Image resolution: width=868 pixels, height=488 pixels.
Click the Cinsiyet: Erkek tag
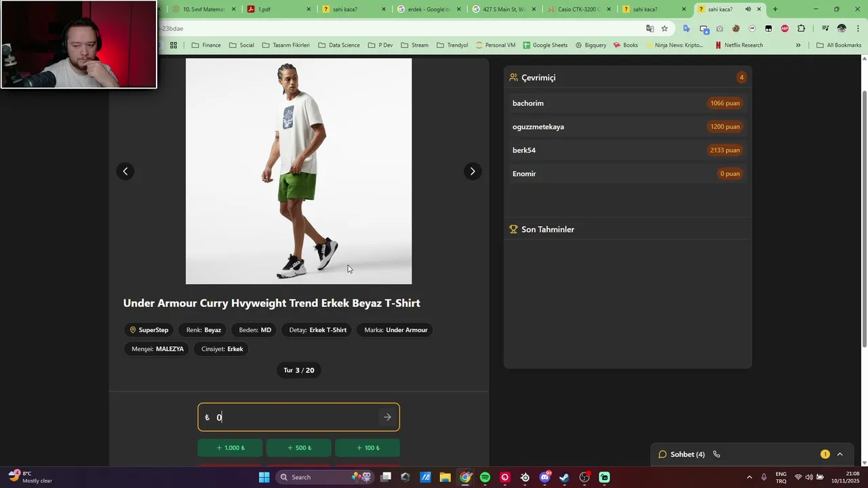[222, 349]
